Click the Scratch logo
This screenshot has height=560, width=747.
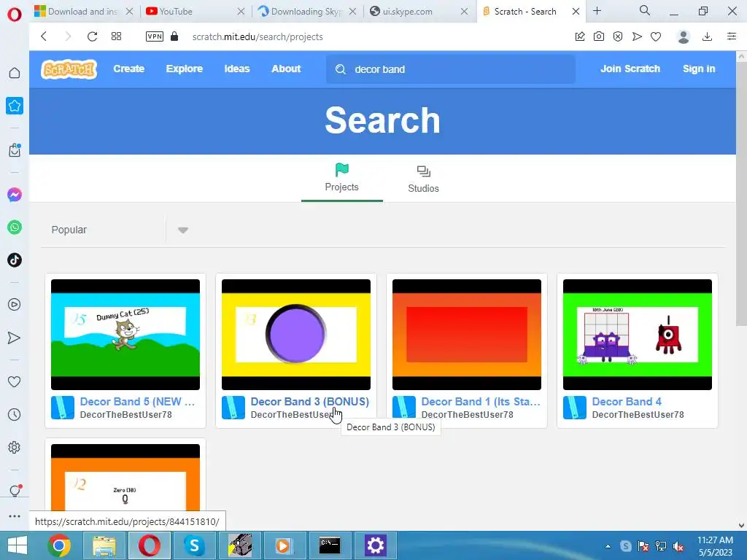69,69
